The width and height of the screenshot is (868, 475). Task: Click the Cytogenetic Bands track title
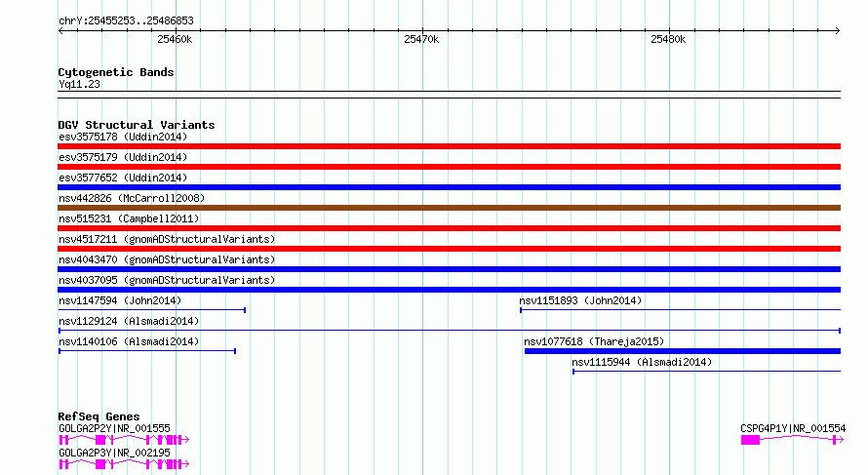pos(116,72)
